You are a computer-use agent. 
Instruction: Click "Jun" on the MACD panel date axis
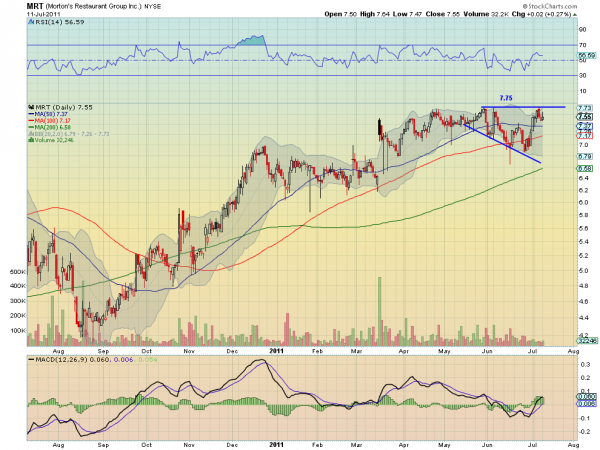tap(487, 445)
